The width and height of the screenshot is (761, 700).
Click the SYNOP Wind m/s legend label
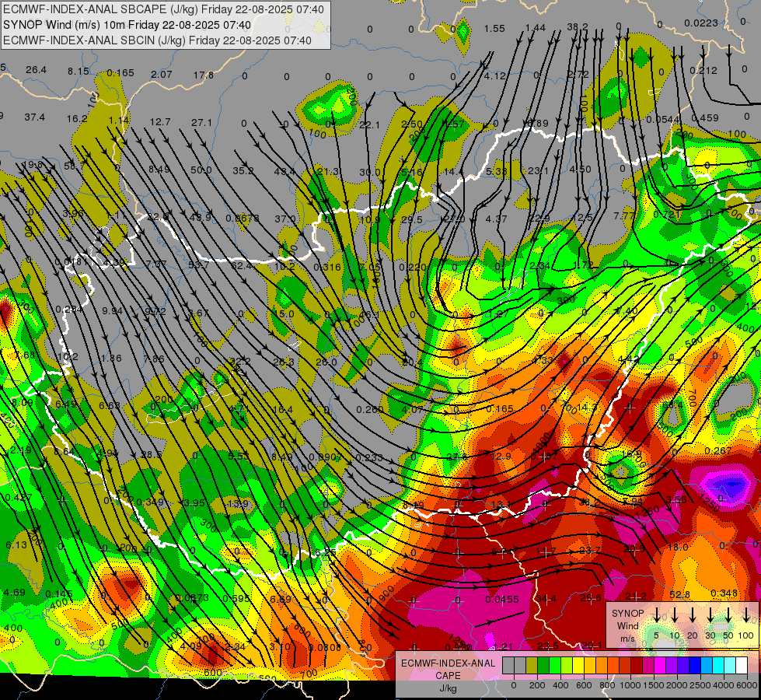tap(627, 625)
